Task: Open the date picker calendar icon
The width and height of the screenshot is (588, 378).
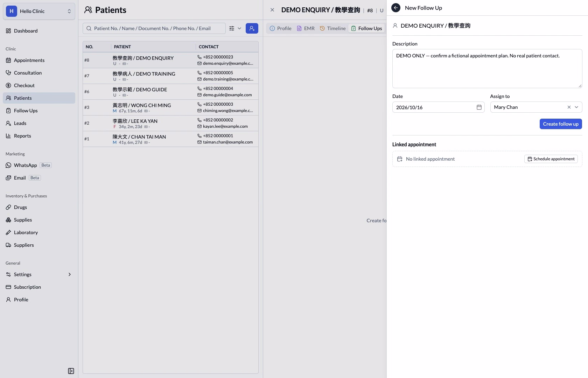Action: point(479,107)
